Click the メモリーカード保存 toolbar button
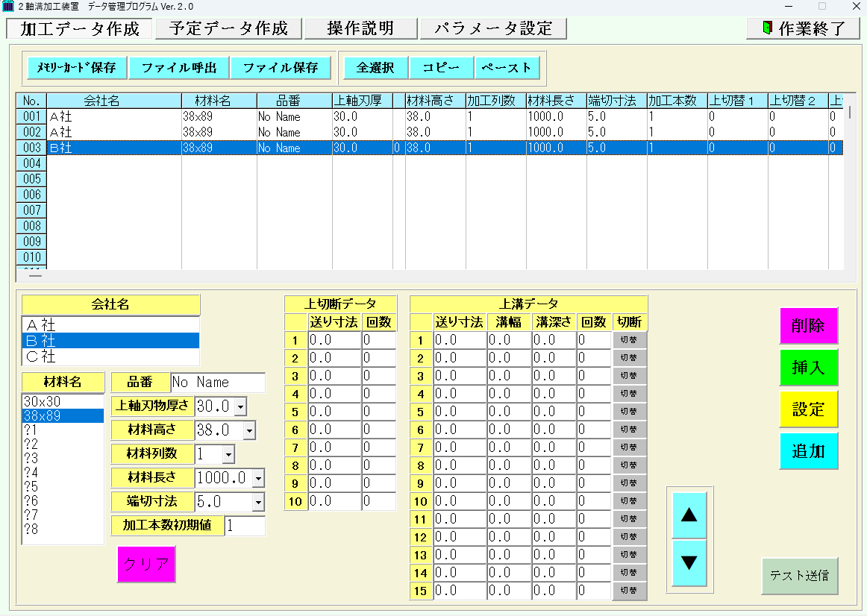This screenshot has height=616, width=867. [77, 67]
